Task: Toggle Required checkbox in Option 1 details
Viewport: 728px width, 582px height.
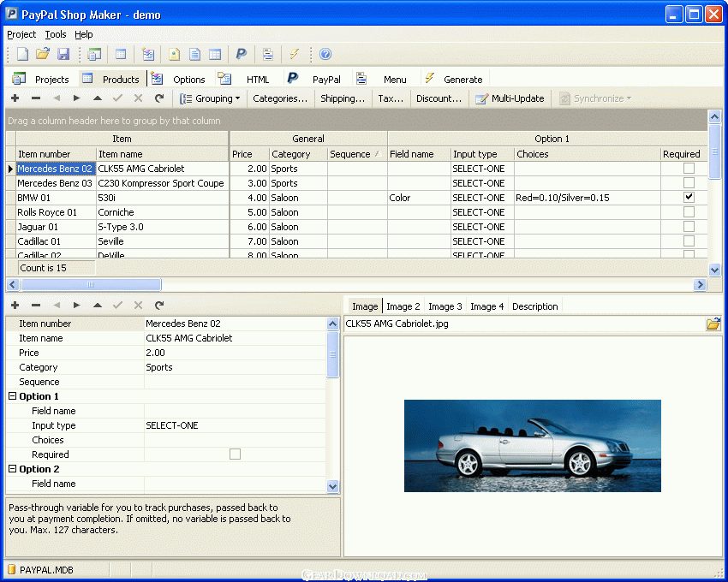Action: coord(235,454)
